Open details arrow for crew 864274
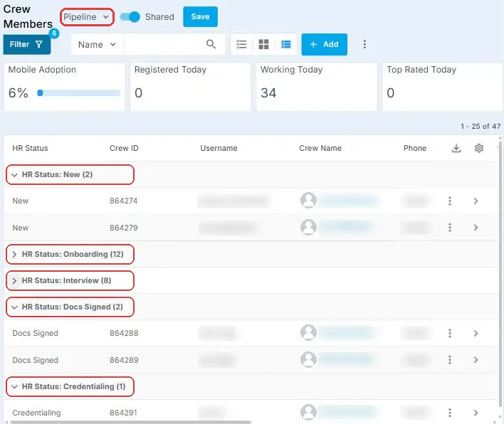 (476, 201)
